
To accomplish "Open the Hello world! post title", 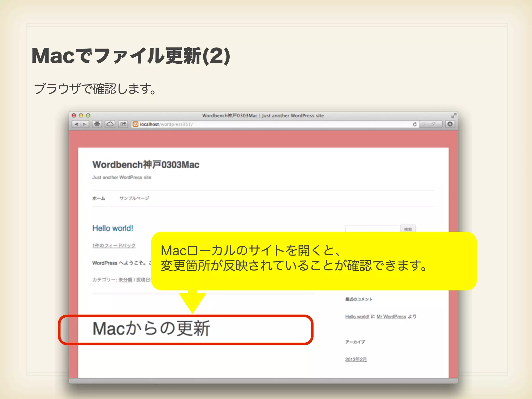I will click(113, 228).
